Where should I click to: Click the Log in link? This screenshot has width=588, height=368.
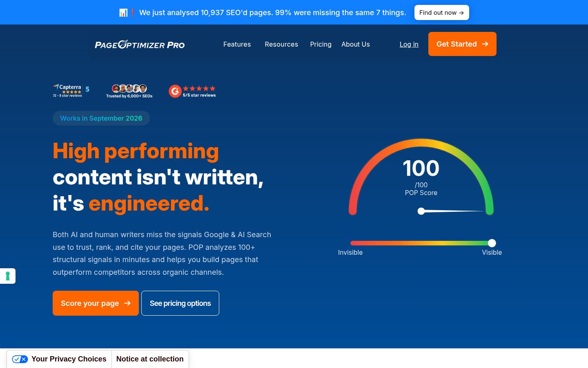click(x=409, y=44)
